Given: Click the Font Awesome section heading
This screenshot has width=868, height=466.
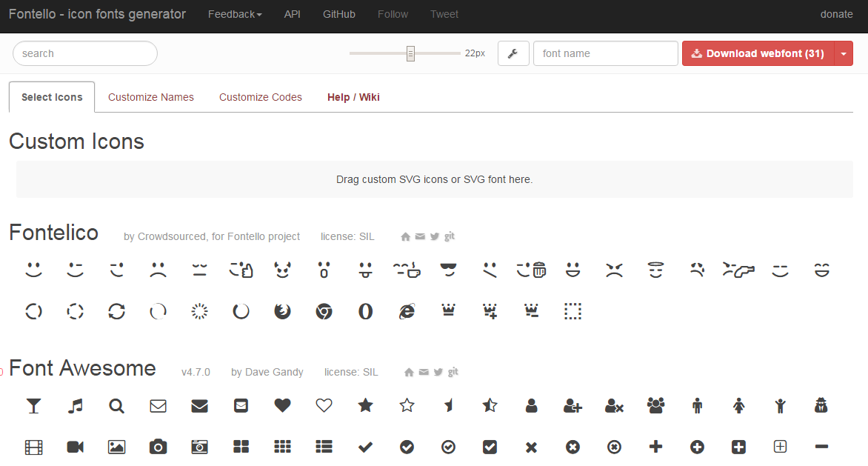Looking at the screenshot, I should click(82, 368).
